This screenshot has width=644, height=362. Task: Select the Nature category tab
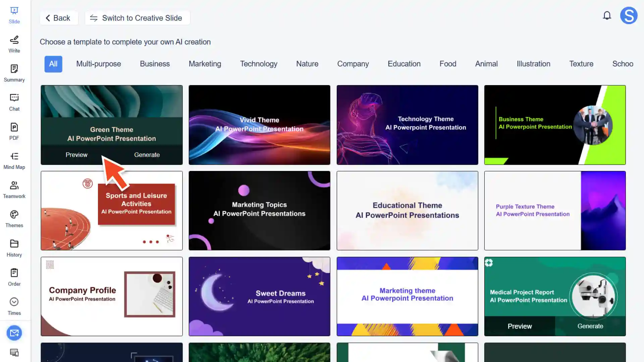[307, 64]
